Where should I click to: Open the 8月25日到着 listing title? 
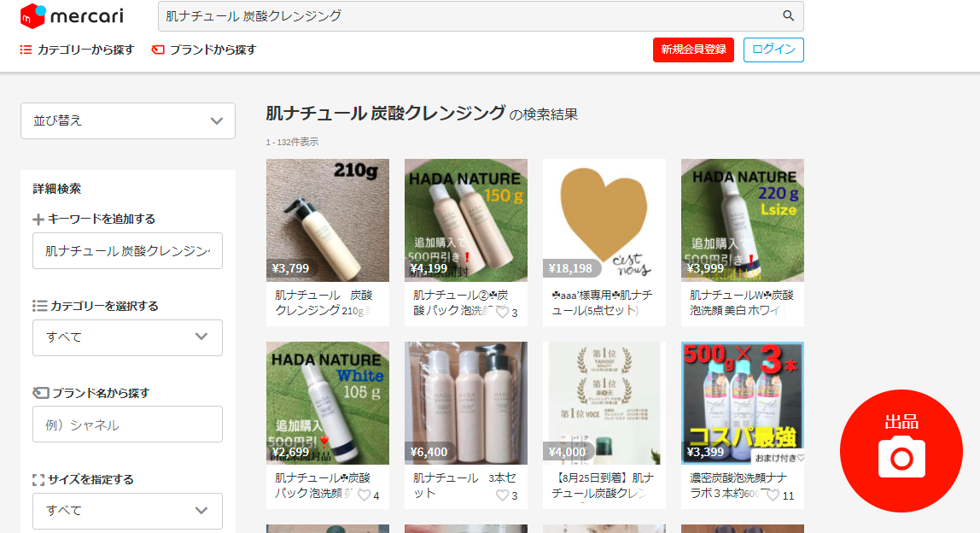pyautogui.click(x=603, y=485)
